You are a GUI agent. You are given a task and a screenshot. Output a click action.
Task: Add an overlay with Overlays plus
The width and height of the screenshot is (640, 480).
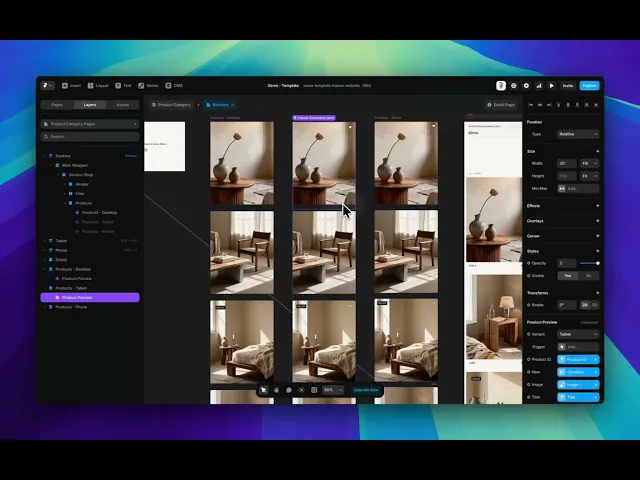coord(597,221)
